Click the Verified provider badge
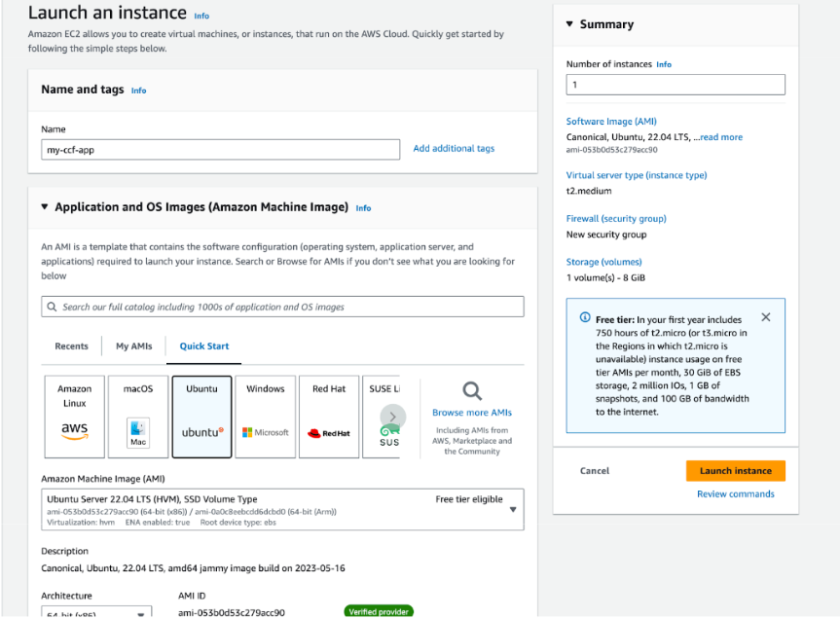Image resolution: width=840 pixels, height=619 pixels. pos(379,611)
